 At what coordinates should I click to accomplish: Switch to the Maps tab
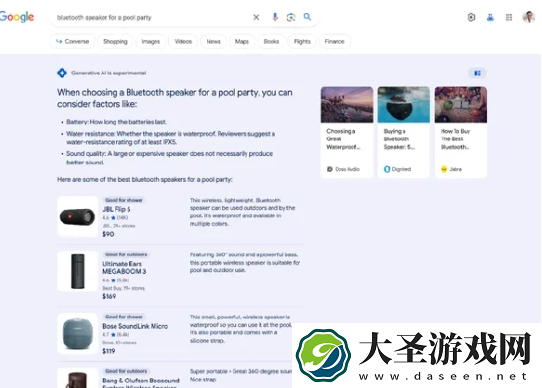(x=242, y=41)
